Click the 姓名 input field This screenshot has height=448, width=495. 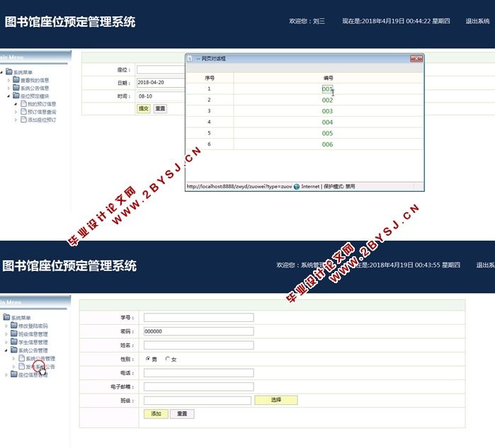click(x=198, y=345)
